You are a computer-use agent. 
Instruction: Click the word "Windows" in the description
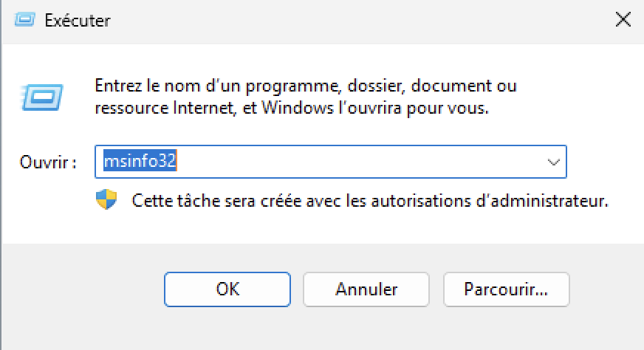click(298, 108)
